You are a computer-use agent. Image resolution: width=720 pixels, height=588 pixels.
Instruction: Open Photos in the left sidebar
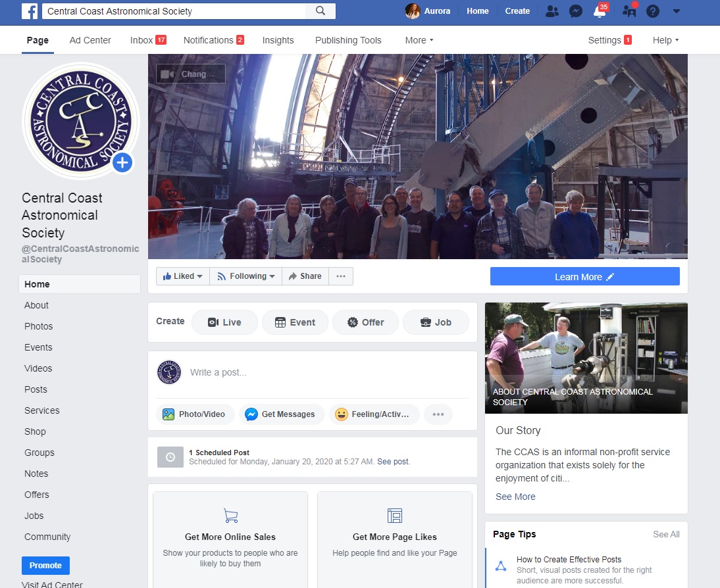[39, 326]
